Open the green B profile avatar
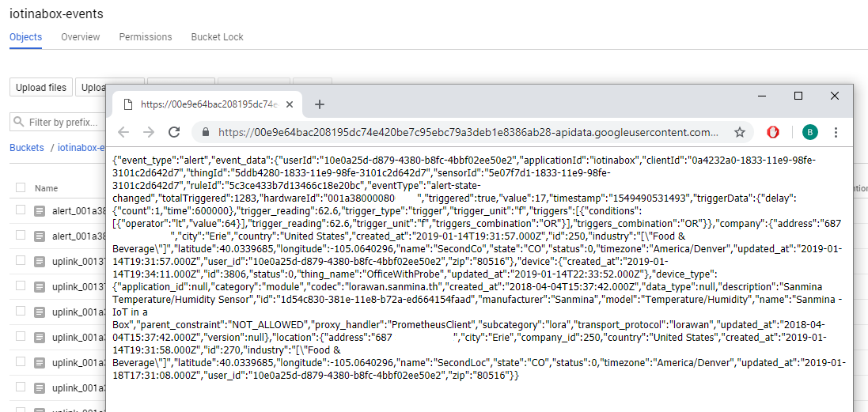Image resolution: width=868 pixels, height=412 pixels. click(810, 132)
